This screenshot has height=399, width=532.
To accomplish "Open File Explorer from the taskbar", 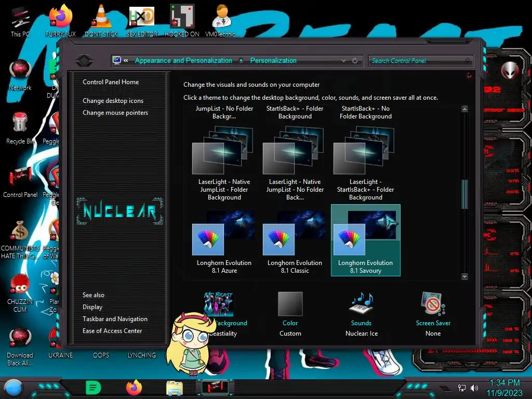I will click(175, 388).
